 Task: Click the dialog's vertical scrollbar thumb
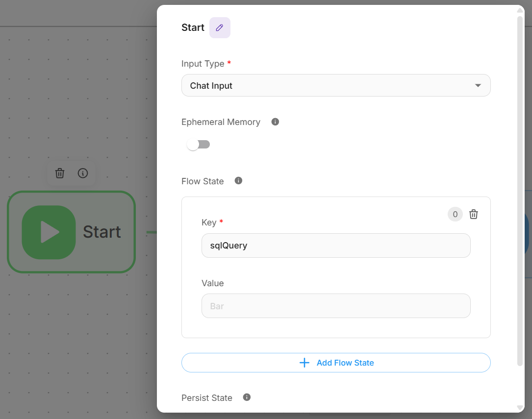point(520,191)
